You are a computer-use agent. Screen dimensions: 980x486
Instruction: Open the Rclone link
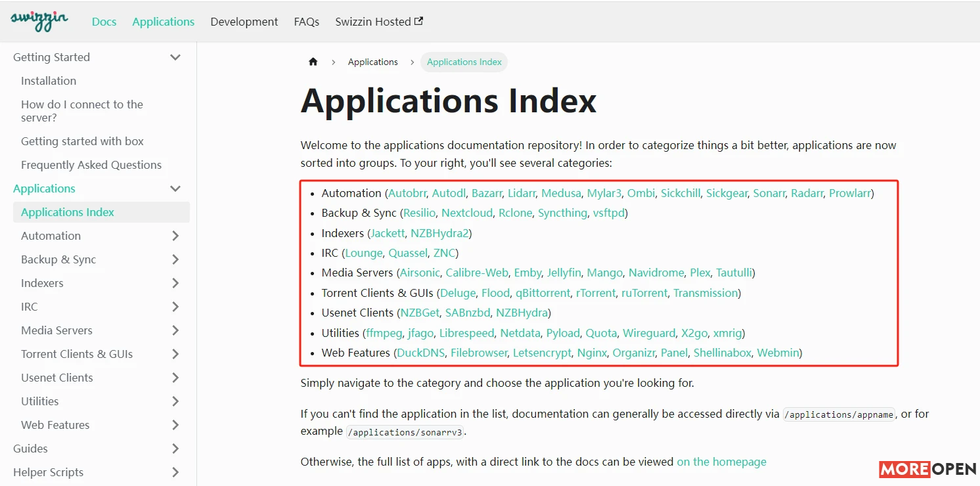point(516,213)
